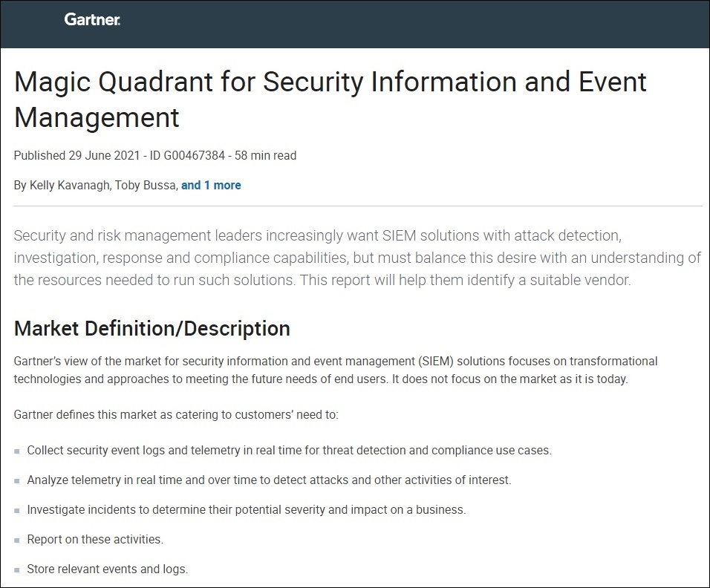The width and height of the screenshot is (710, 588).
Task: Click the Magic Quadrant report title
Action: click(x=330, y=99)
